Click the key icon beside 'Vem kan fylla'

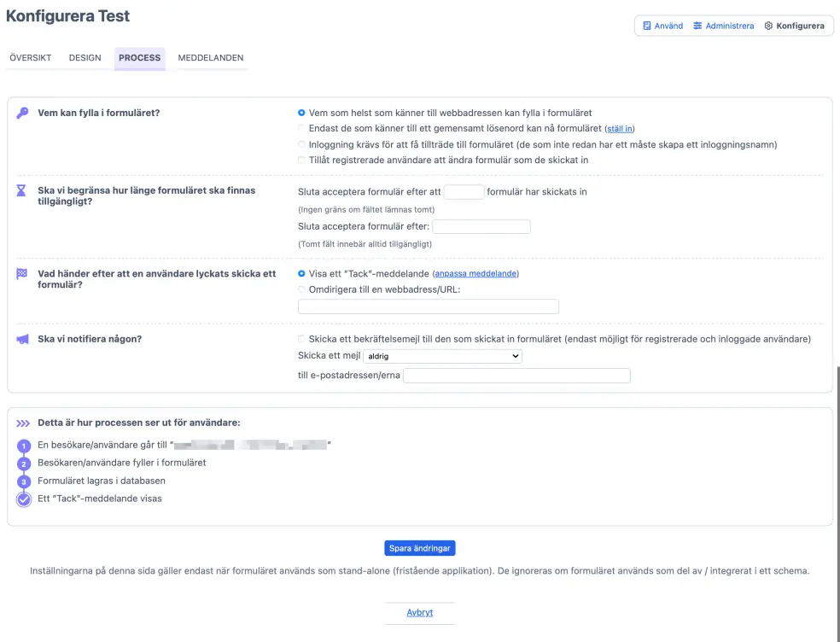click(22, 113)
